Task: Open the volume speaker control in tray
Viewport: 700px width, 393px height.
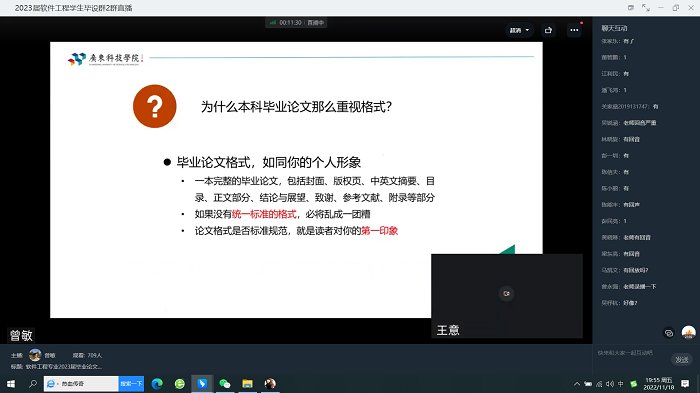Action: 610,384
